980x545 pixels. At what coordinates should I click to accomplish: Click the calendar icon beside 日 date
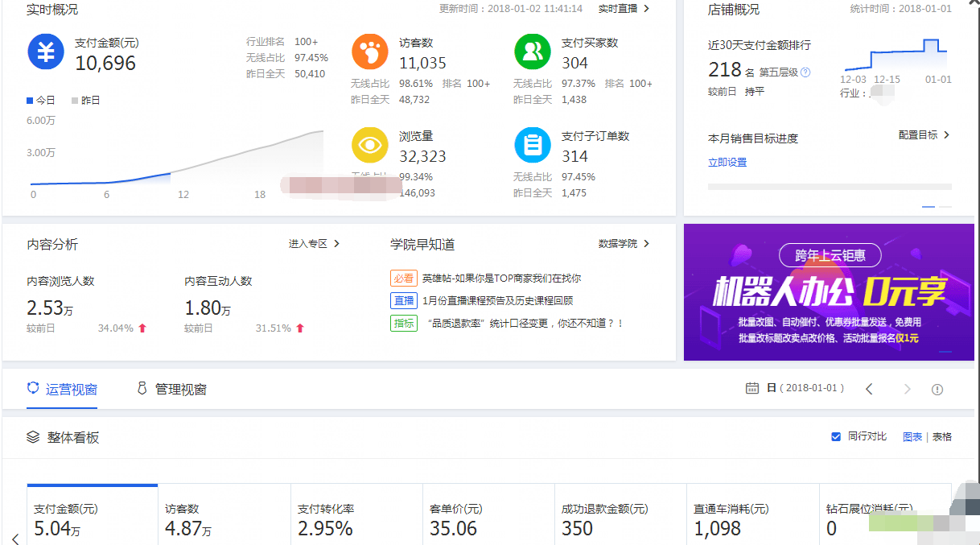[x=752, y=388]
